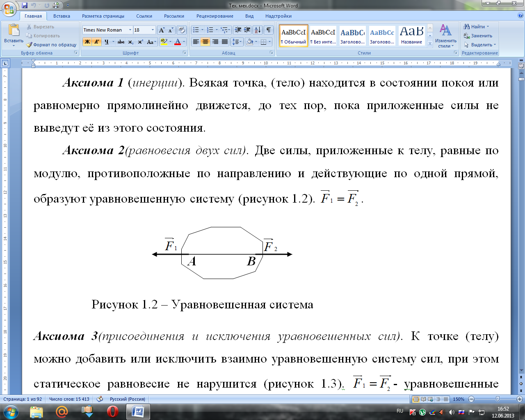Open Opera browser from taskbar
The image size is (525, 420).
(112, 412)
